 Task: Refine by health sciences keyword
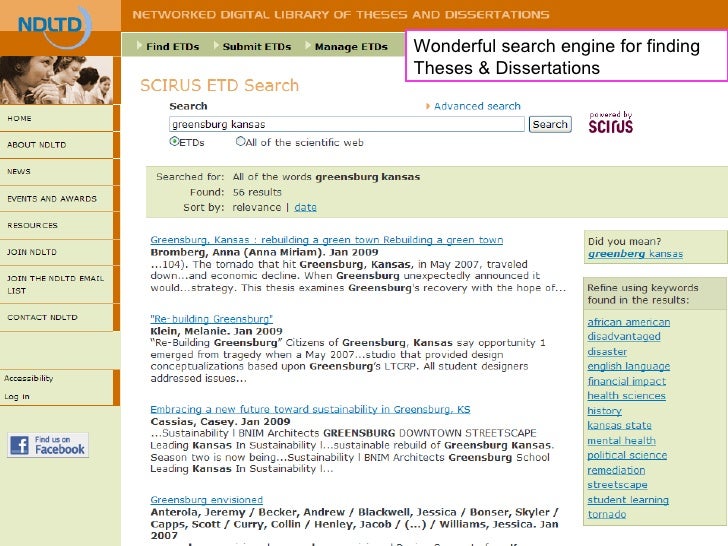[x=626, y=396]
